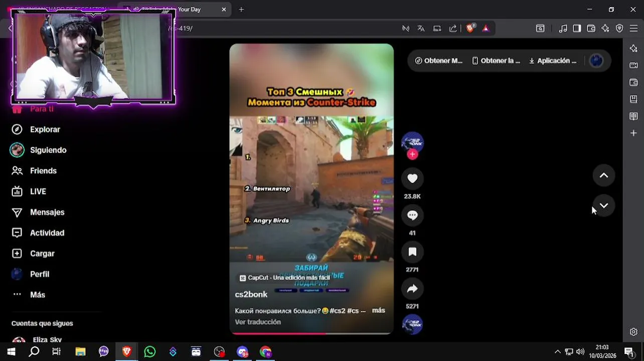Open the profile avatar in top bar
Viewport: 644px width, 361px height.
pos(596,61)
